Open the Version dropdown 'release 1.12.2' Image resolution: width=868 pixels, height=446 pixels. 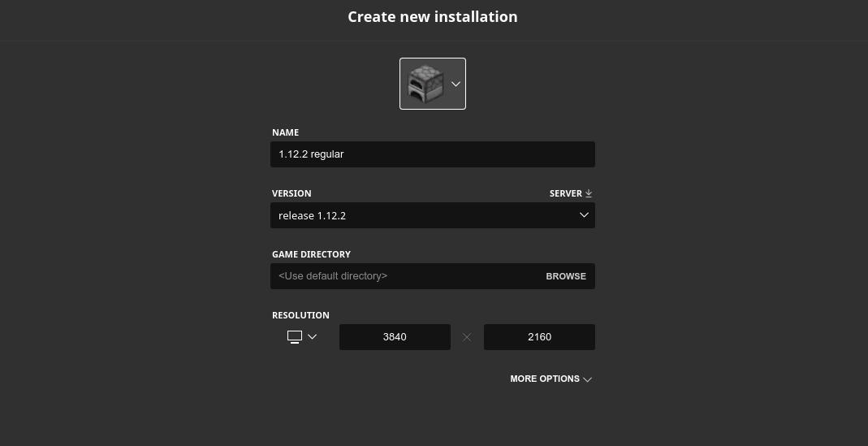[432, 215]
